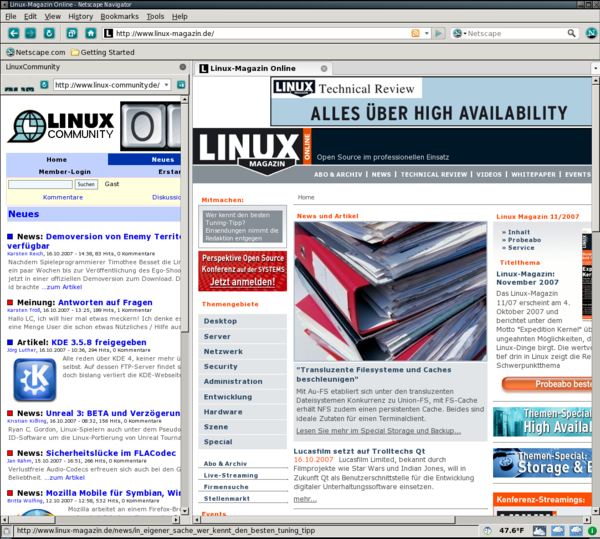Open the sidebar URL dropdown arrow
The image size is (600, 539).
pyautogui.click(x=166, y=85)
